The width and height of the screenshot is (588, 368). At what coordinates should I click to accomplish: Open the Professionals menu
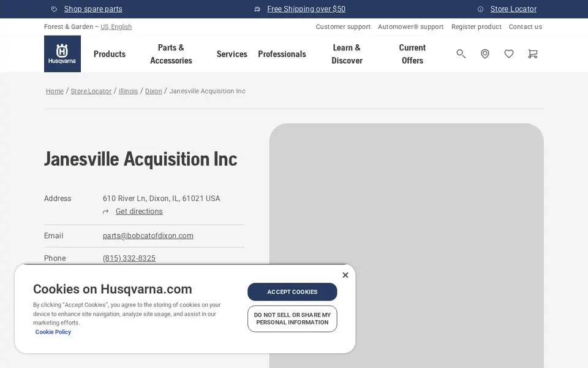(x=282, y=54)
